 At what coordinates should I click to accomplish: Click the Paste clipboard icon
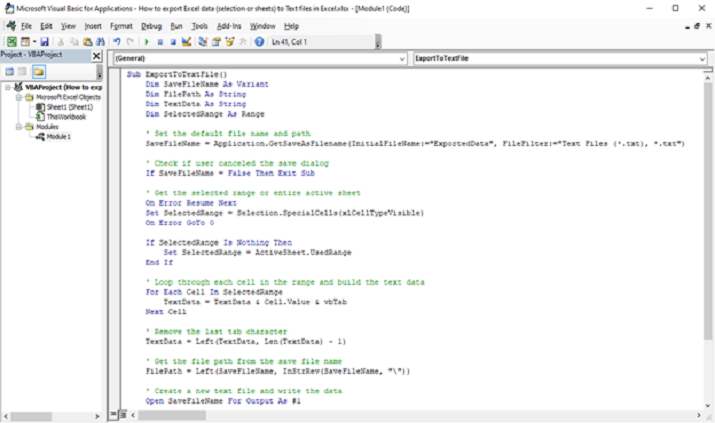coord(88,42)
